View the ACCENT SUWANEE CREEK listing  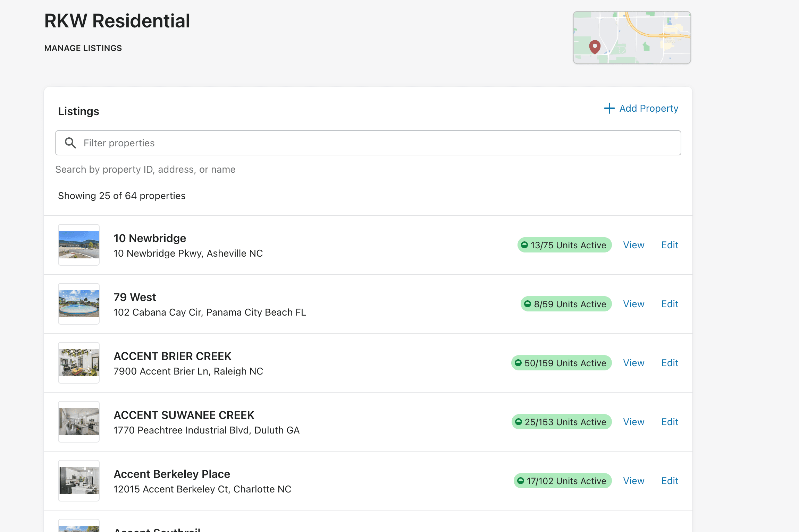634,422
